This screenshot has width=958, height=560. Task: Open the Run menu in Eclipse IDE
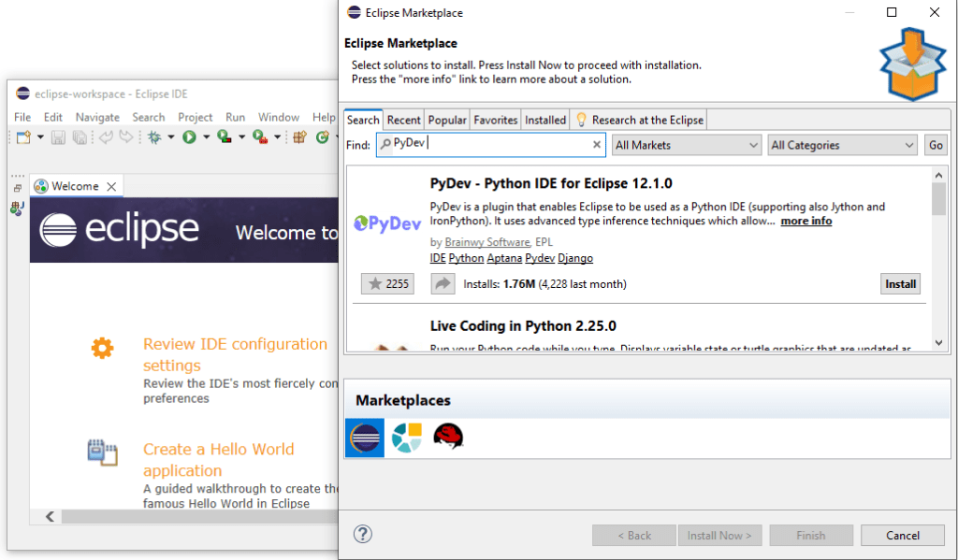tap(235, 117)
